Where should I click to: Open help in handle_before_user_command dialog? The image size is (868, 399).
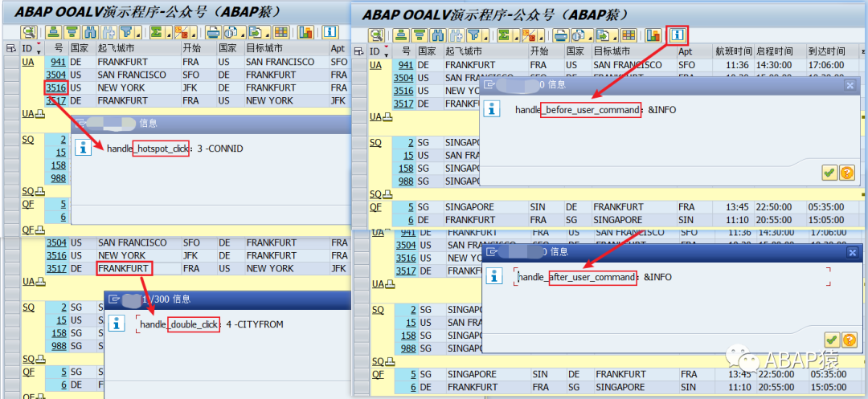pos(847,173)
